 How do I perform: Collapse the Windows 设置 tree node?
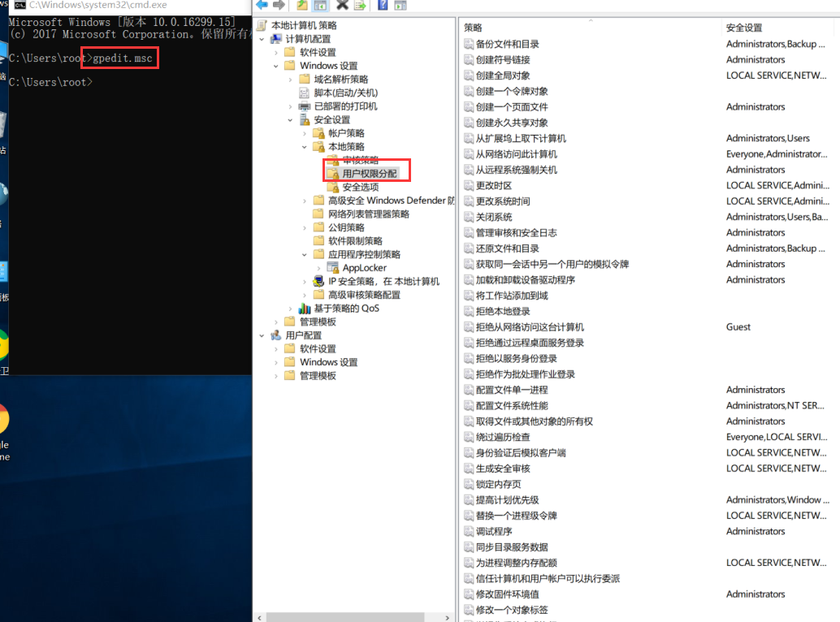(275, 66)
